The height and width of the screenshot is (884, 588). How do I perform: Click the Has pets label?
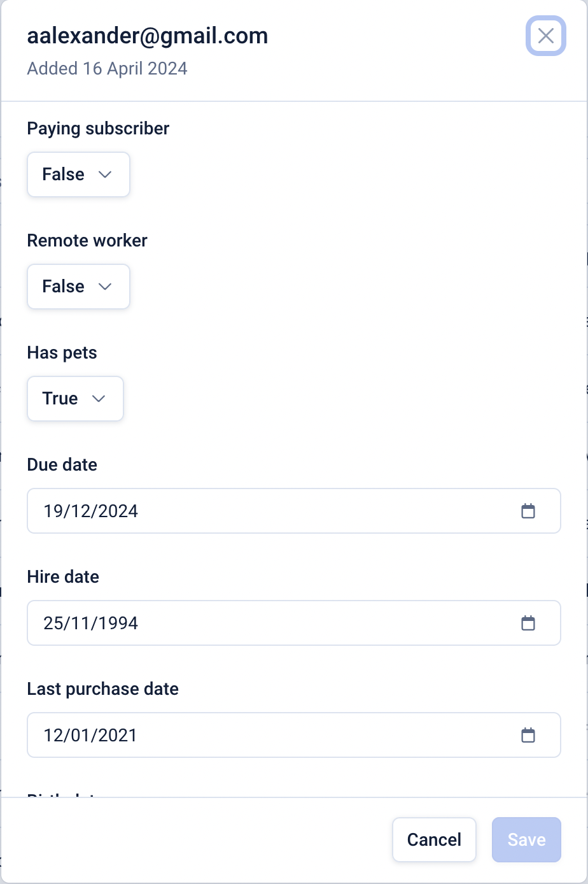tap(62, 353)
